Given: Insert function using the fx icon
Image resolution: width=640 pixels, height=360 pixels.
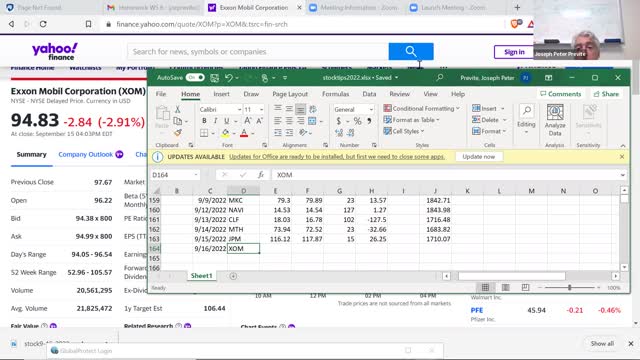Looking at the screenshot, I should (260, 175).
